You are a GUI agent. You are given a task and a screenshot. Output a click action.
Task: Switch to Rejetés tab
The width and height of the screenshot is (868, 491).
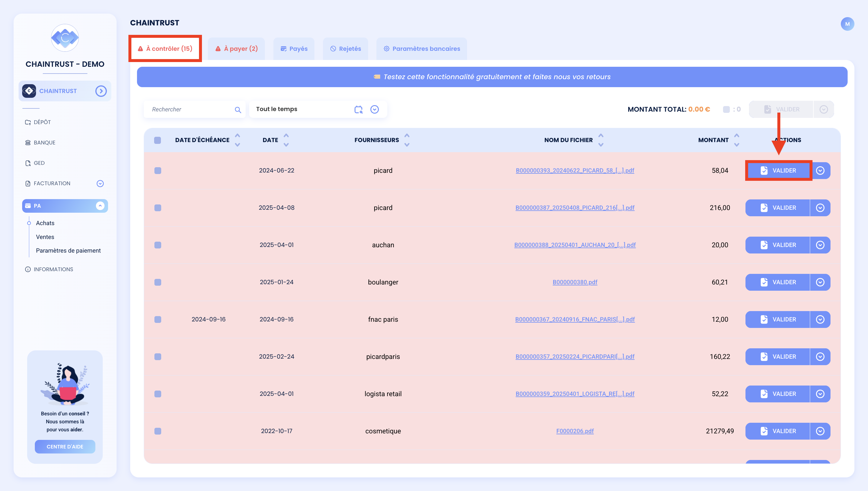(x=345, y=48)
